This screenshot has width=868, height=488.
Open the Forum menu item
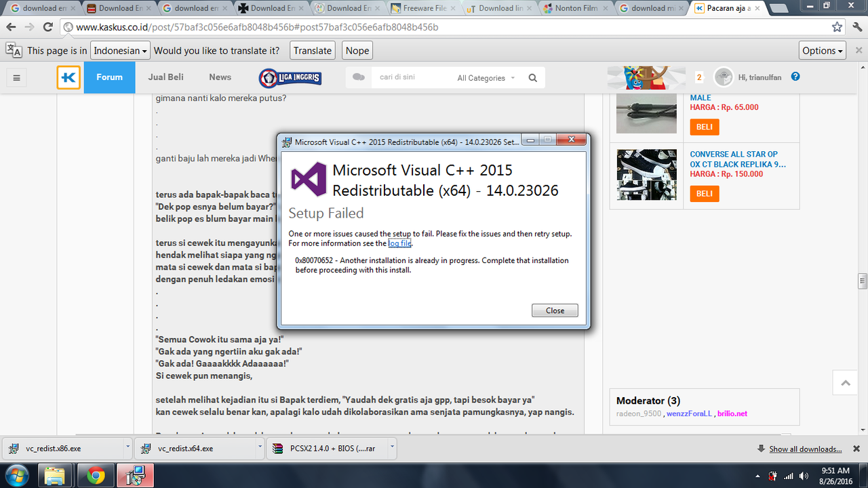pyautogui.click(x=109, y=77)
